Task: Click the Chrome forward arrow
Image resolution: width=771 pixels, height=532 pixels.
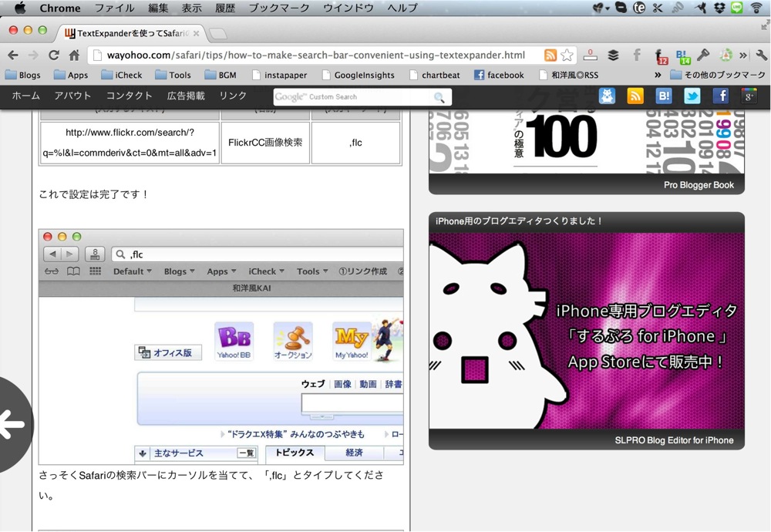Action: pos(33,55)
